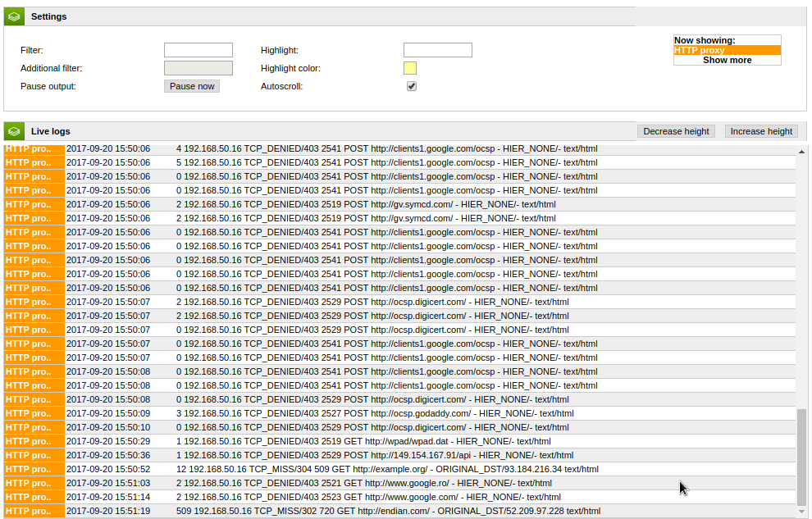Open the yellow Highlight color swatch
This screenshot has width=812, height=519.
click(x=410, y=68)
